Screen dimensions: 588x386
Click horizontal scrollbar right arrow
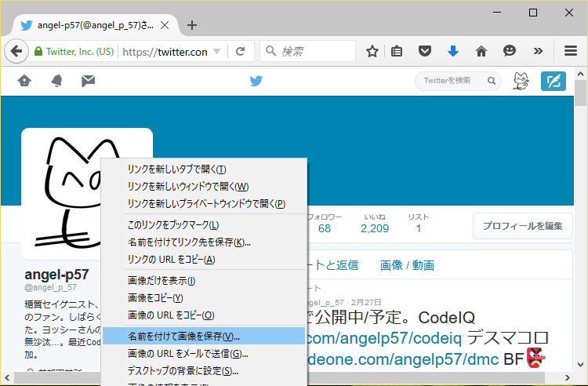tap(567, 377)
